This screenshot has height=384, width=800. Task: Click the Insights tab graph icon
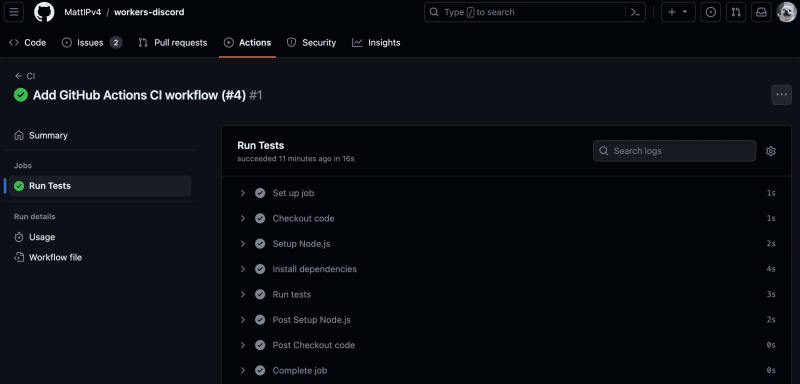(x=357, y=43)
